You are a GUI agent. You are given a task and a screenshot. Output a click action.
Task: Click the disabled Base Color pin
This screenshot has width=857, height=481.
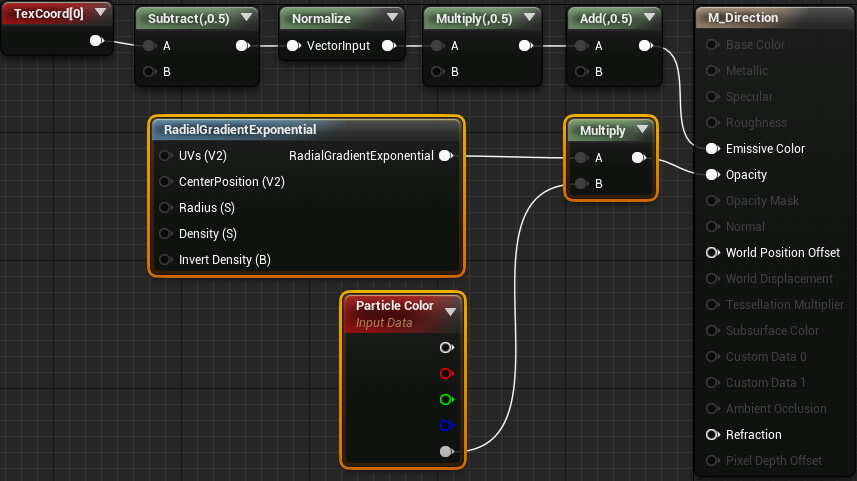(712, 45)
